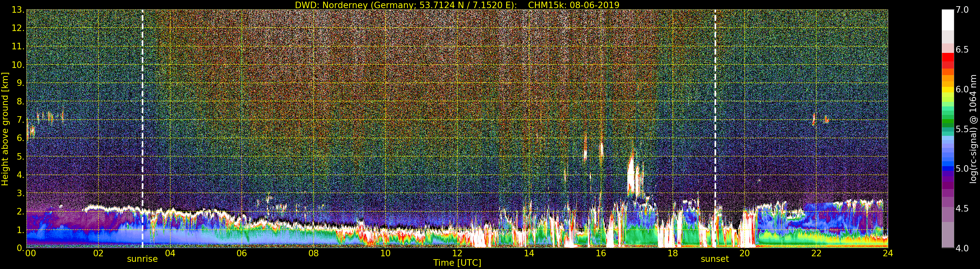The width and height of the screenshot is (980, 269).
Task: Click the time axis tick label '02'
Action: (98, 253)
